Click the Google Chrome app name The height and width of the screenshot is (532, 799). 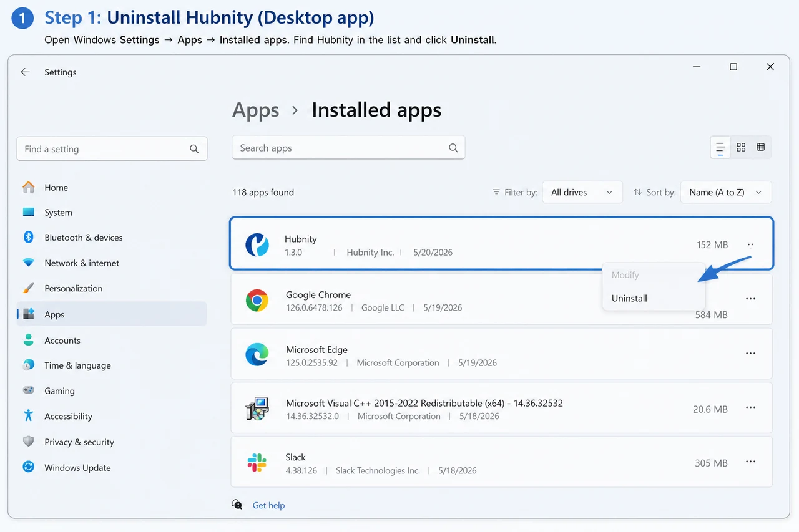point(318,294)
